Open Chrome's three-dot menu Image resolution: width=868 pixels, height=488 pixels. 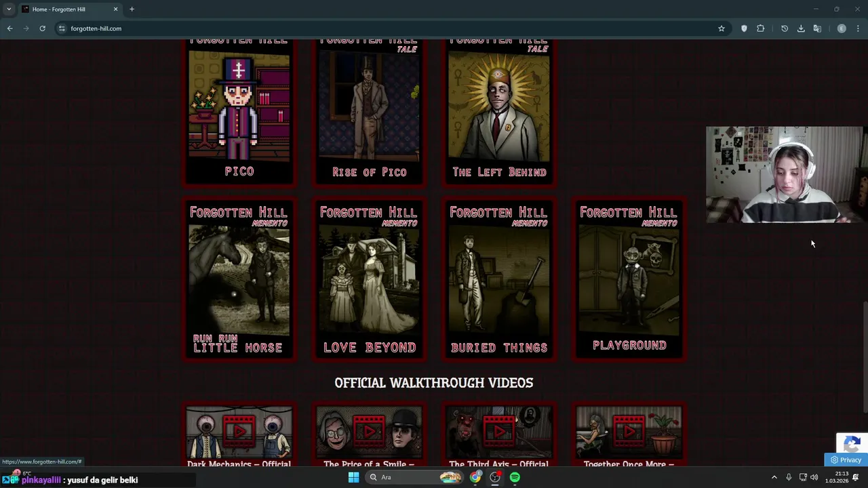click(x=858, y=28)
